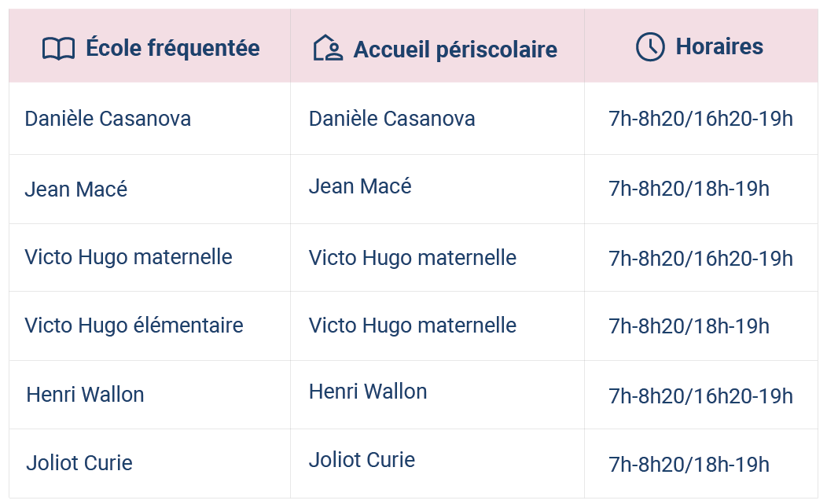The height and width of the screenshot is (504, 827).
Task: Select hours for Henri Wallon row
Action: pos(701,395)
